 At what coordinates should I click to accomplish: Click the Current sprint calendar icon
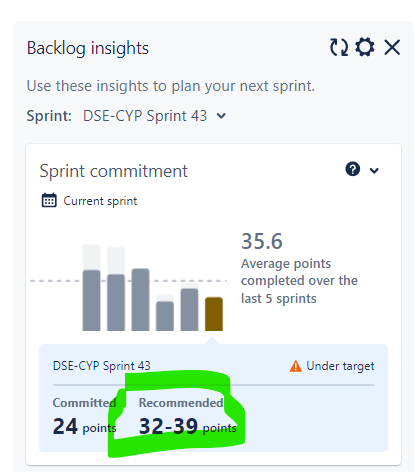[49, 200]
